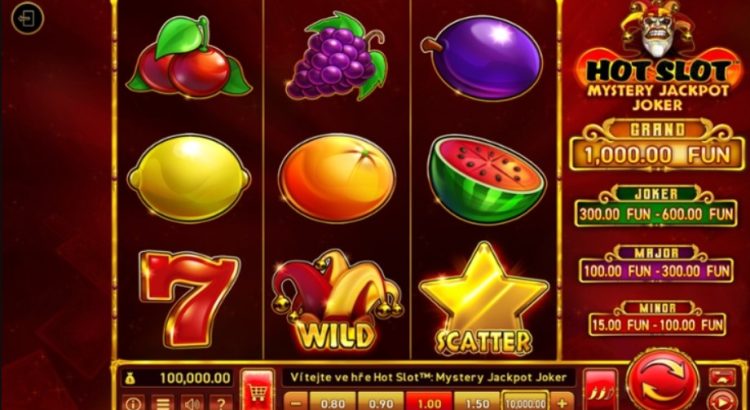Image resolution: width=750 pixels, height=410 pixels.
Task: Decrease bet with minus button
Action: point(296,402)
